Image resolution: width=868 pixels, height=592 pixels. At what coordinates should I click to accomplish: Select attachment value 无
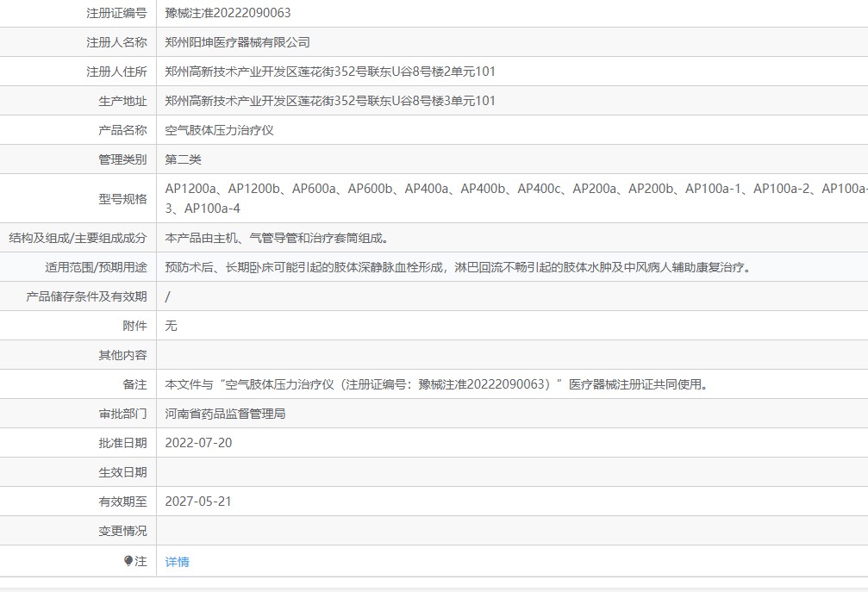tap(171, 326)
